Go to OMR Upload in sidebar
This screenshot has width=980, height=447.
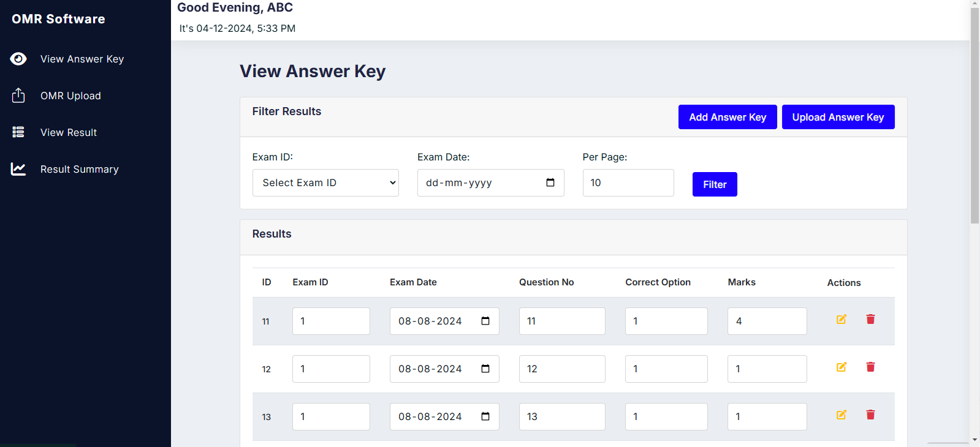pyautogui.click(x=70, y=96)
